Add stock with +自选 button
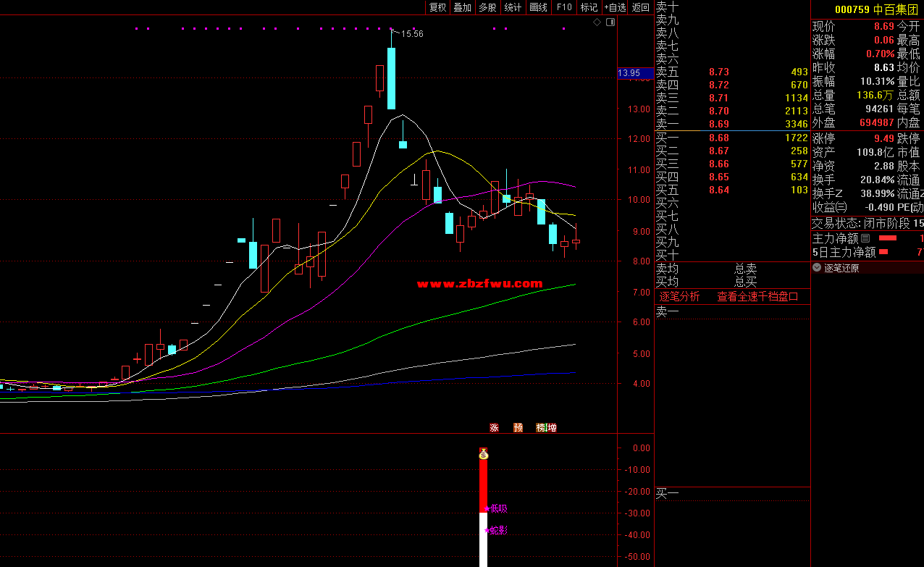The height and width of the screenshot is (567, 924). tap(615, 7)
